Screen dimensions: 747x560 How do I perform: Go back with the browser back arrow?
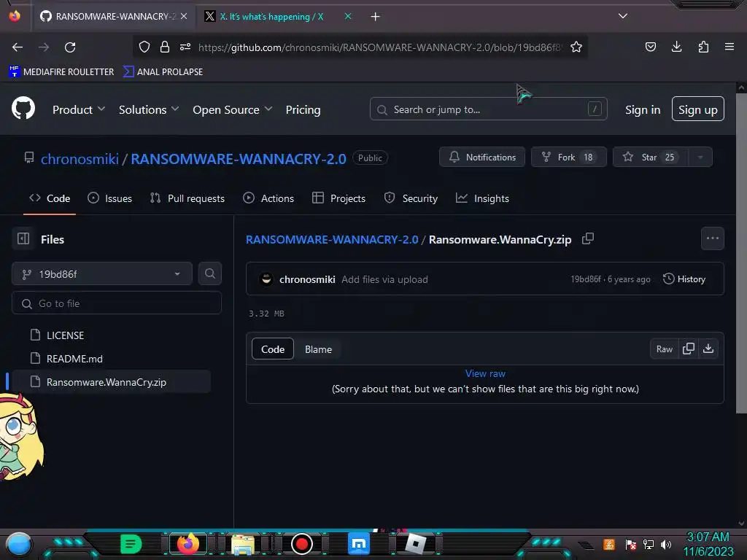pos(18,47)
